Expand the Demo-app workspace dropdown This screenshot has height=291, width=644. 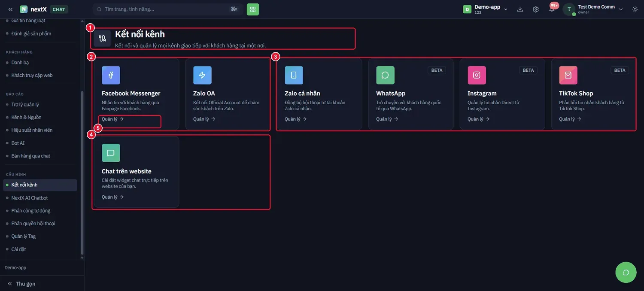click(x=486, y=9)
